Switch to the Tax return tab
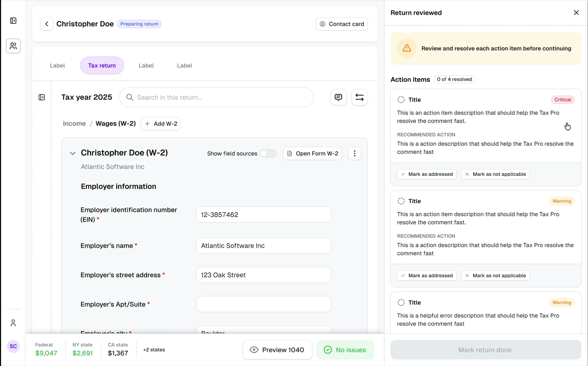The image size is (588, 366). (x=102, y=65)
